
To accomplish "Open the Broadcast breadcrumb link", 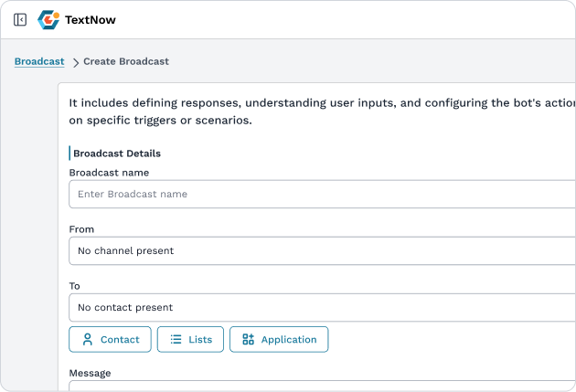I will 39,61.
